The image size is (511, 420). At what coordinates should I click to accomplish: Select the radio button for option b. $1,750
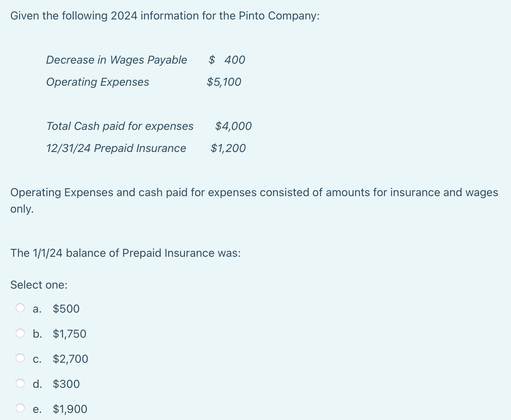click(21, 333)
